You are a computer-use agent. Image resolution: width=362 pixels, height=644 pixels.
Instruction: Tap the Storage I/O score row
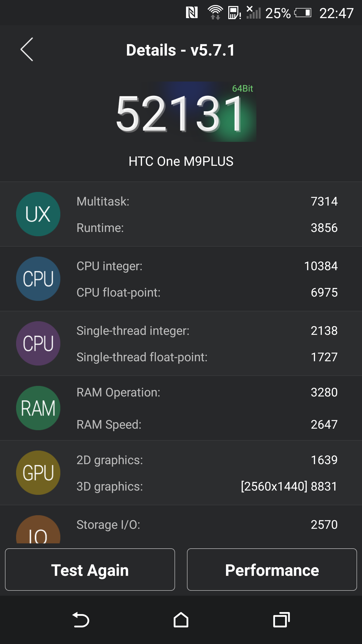(207, 525)
